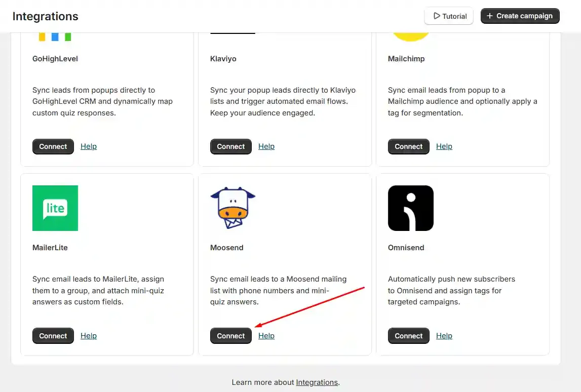Click the Omnisend black logo icon

(x=411, y=208)
